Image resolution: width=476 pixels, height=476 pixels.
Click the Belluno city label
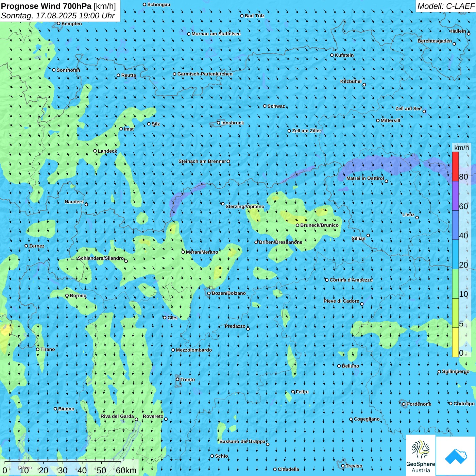click(350, 366)
